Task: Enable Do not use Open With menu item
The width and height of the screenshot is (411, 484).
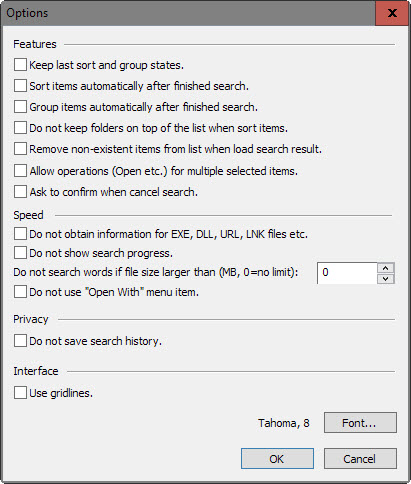Action: point(20,292)
